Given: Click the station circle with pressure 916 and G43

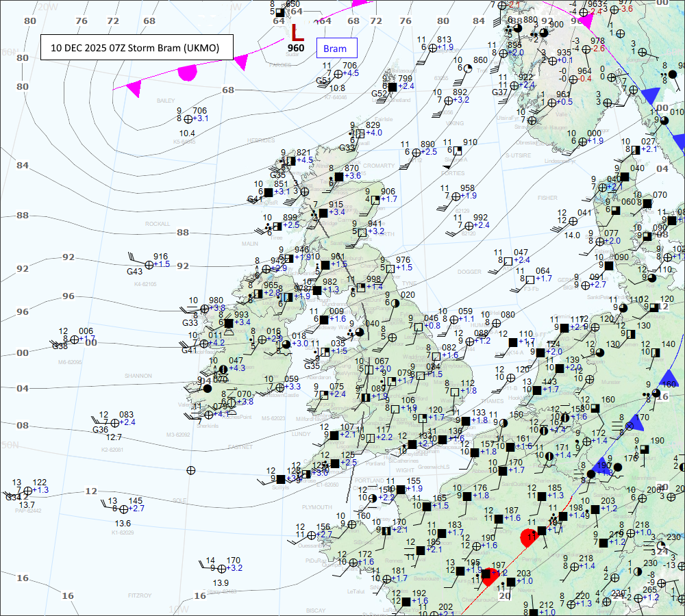Looking at the screenshot, I should coord(149,264).
